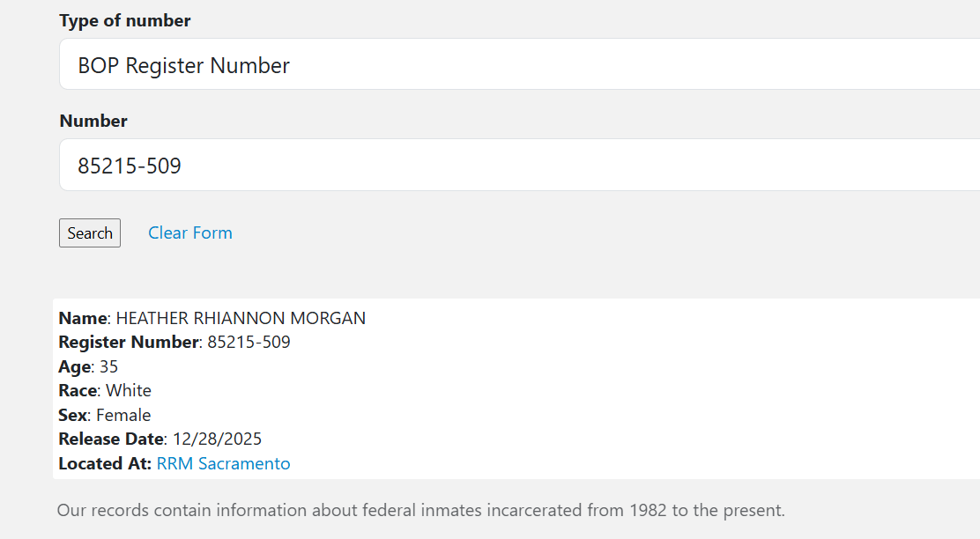This screenshot has height=539, width=980.
Task: Click the "Located At" label
Action: click(105, 464)
